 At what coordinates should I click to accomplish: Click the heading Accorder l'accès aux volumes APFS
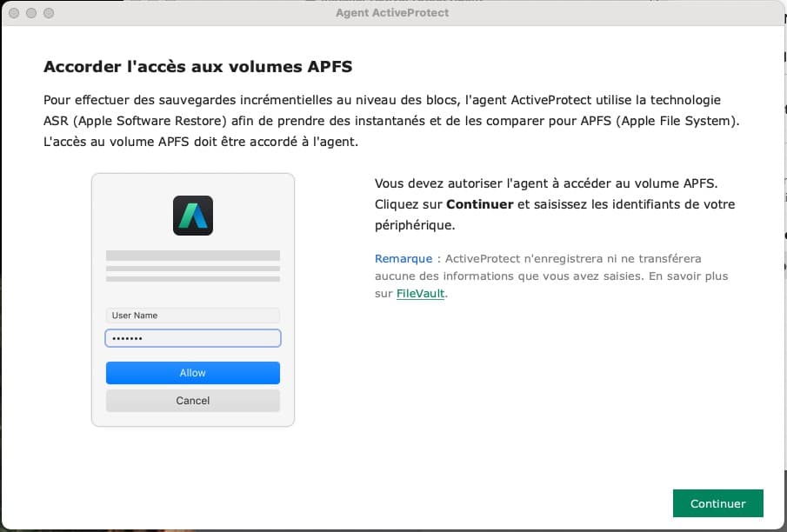tap(197, 67)
